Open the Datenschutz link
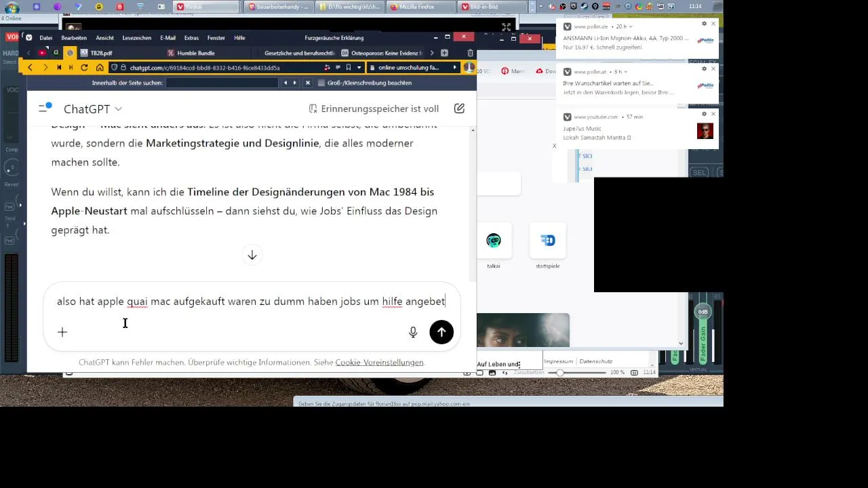The width and height of the screenshot is (868, 488). 595,362
